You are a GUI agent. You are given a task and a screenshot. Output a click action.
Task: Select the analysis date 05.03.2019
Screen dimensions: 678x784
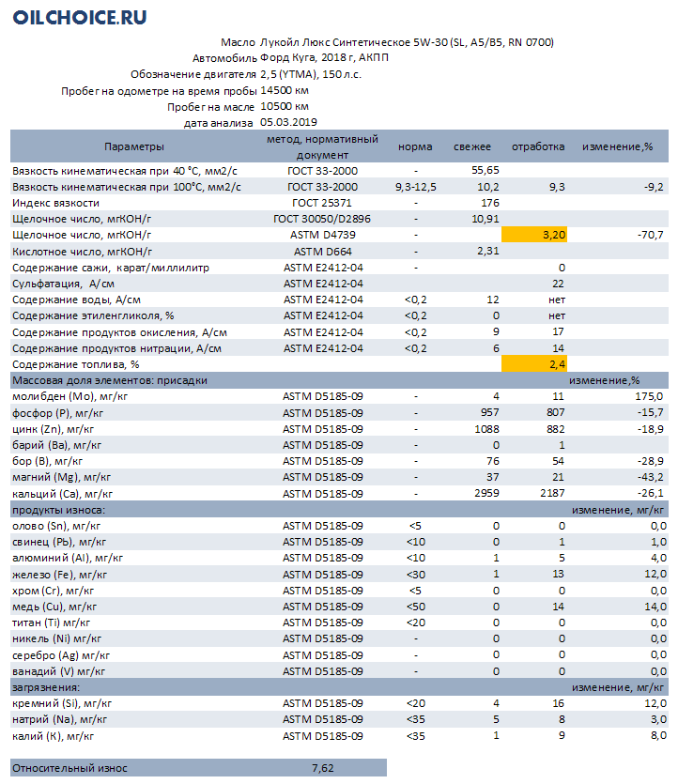288,122
